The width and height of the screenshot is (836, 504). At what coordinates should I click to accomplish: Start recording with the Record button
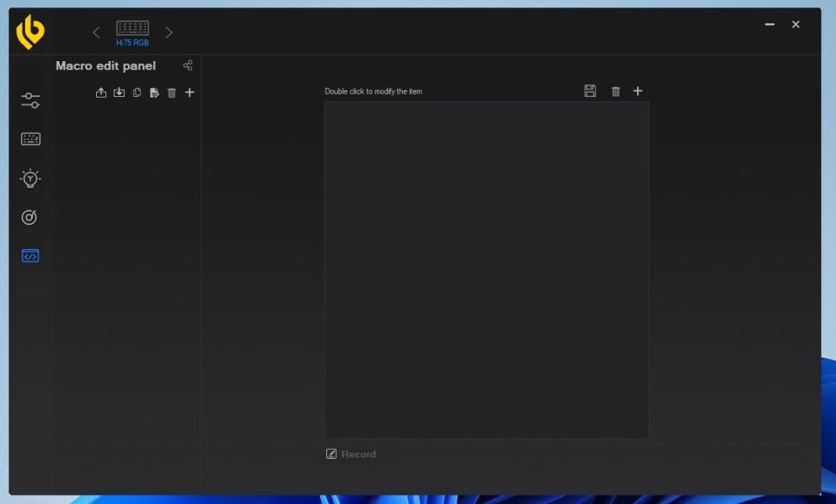coord(351,454)
